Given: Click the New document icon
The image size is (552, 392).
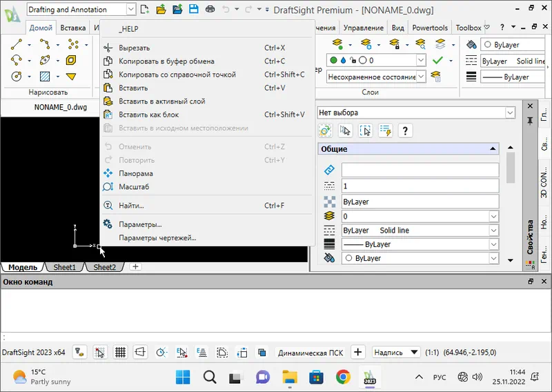Looking at the screenshot, I should pyautogui.click(x=144, y=9).
